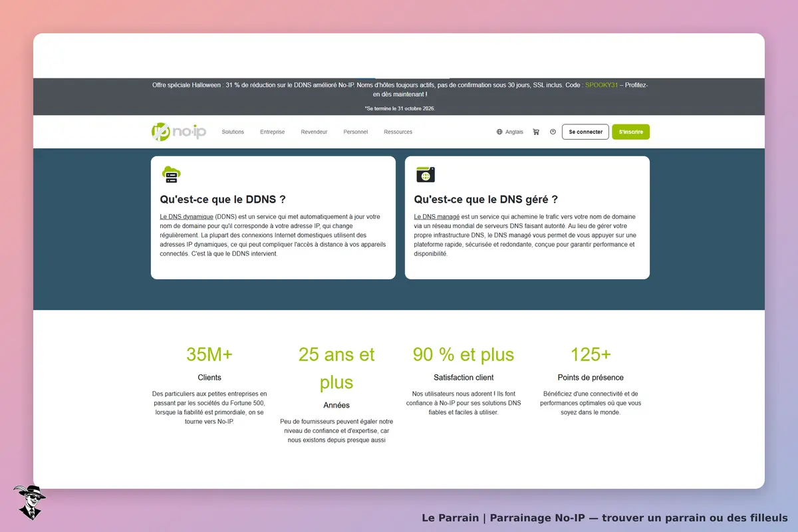Open the Personnel menu
Screen dimensions: 798x532
356,132
